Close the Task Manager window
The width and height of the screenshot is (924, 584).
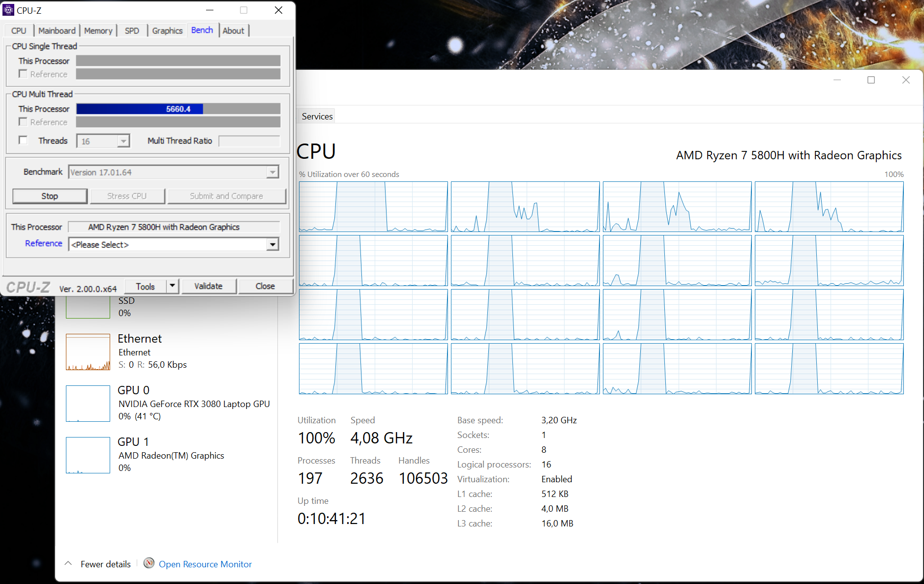[x=906, y=80]
